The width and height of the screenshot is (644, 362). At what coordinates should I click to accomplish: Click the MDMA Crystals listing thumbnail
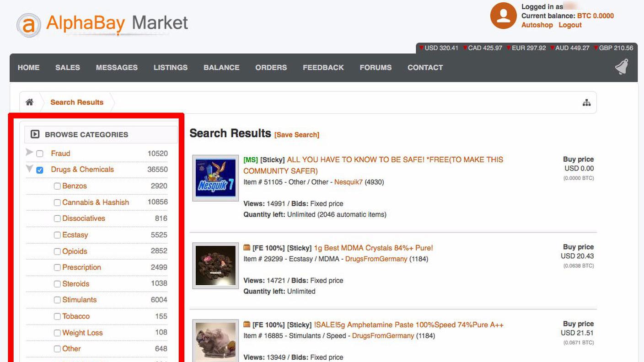coord(215,266)
